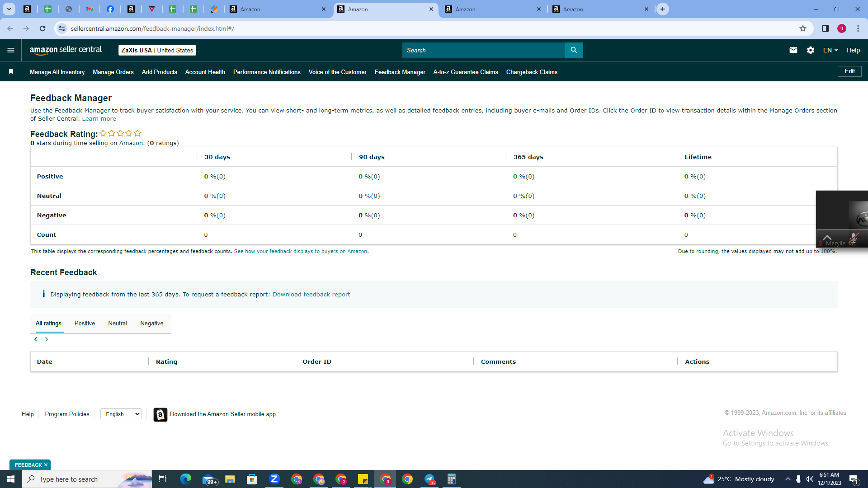Image resolution: width=868 pixels, height=488 pixels.
Task: Click the search magnifier button
Action: (574, 50)
